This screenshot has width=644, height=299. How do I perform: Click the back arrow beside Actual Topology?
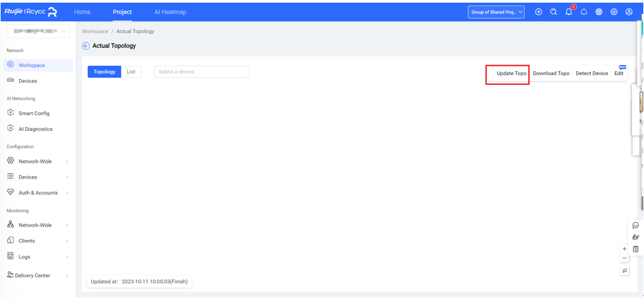click(x=86, y=46)
